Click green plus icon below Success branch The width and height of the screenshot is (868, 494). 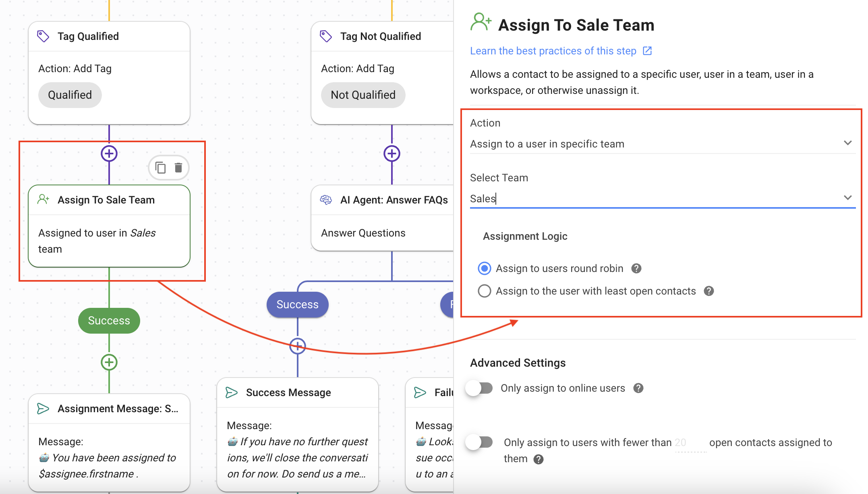point(109,362)
